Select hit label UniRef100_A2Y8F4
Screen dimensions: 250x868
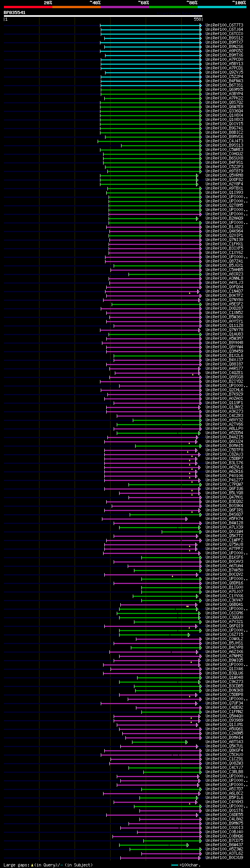(224, 184)
